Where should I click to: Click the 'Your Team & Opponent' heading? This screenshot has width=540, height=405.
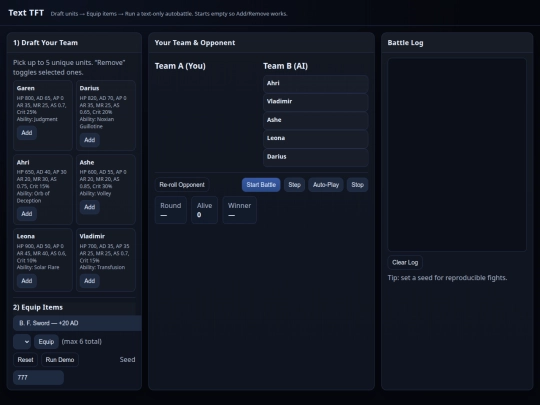[x=195, y=43]
